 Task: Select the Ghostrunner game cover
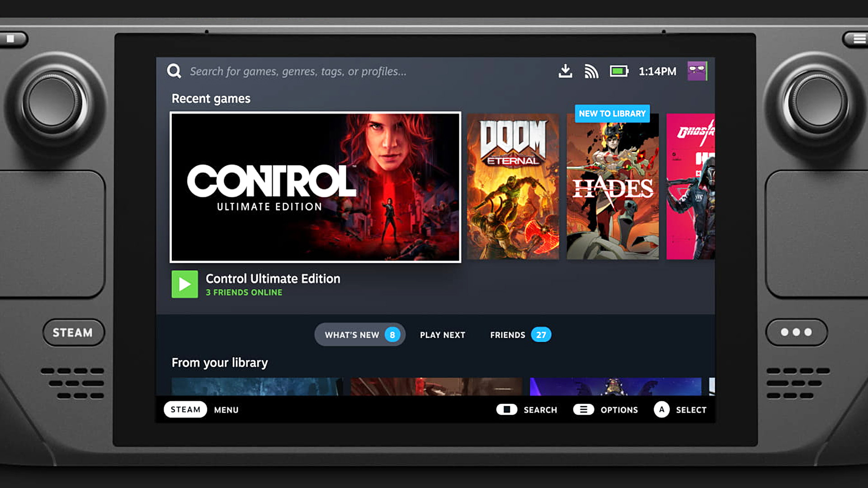(x=690, y=187)
